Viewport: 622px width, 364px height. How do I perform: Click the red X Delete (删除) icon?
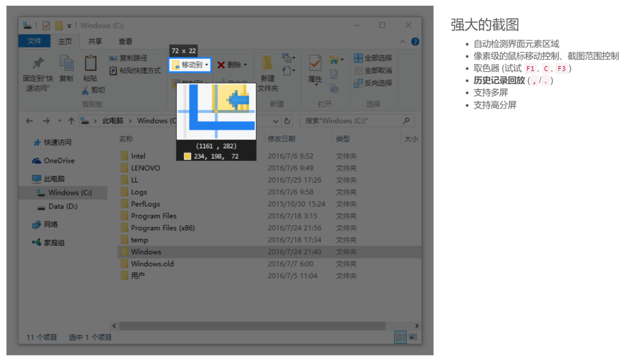221,65
